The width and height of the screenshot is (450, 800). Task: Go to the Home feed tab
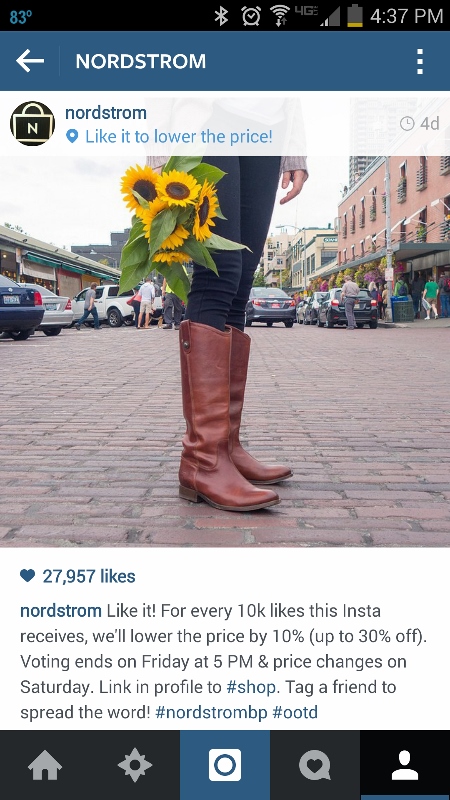point(45,765)
